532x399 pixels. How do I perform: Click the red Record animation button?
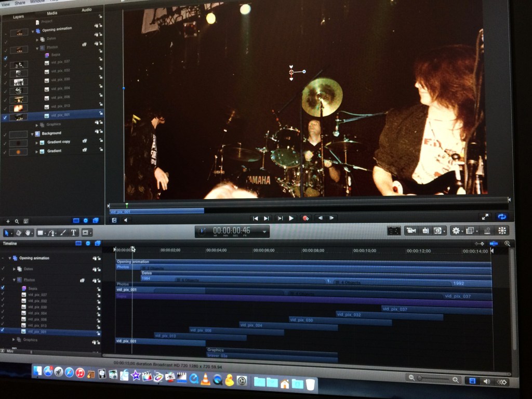[305, 218]
